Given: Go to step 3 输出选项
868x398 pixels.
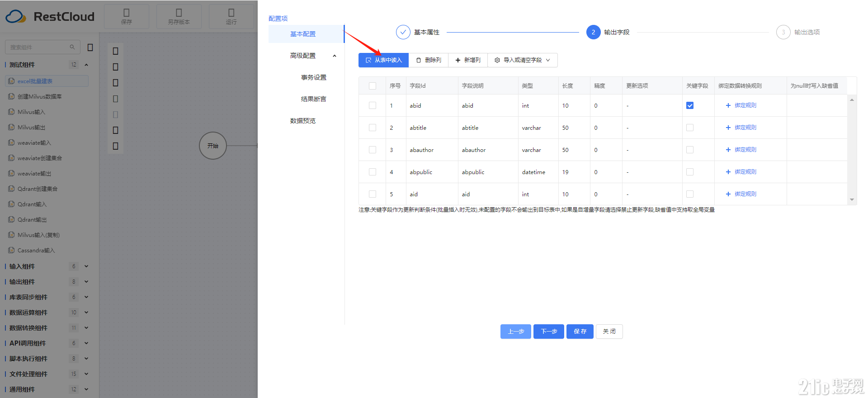Looking at the screenshot, I should pos(798,32).
